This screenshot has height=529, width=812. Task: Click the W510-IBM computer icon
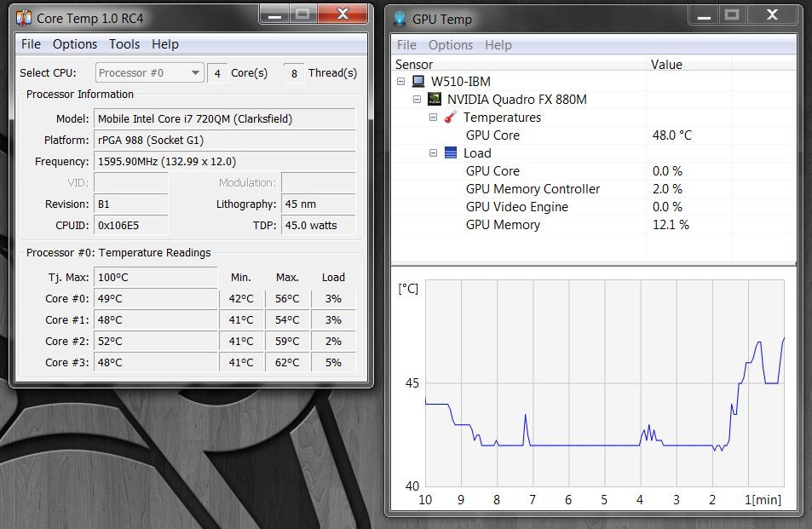[418, 81]
